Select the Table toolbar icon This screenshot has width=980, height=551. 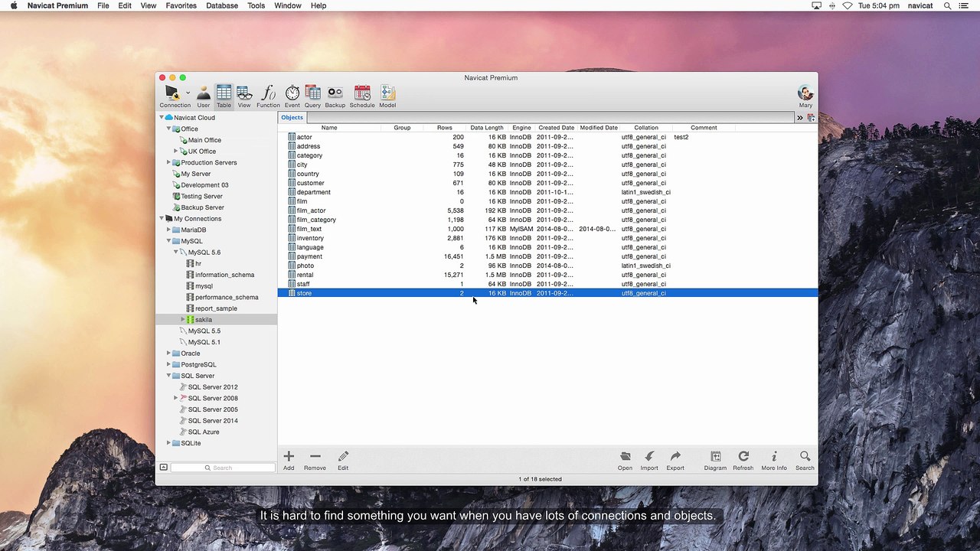point(224,96)
